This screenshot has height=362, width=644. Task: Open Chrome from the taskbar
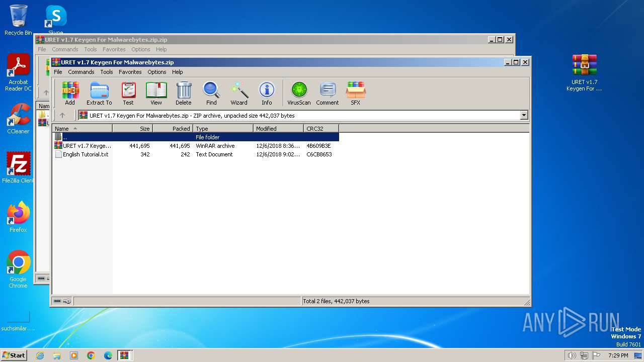click(91, 355)
